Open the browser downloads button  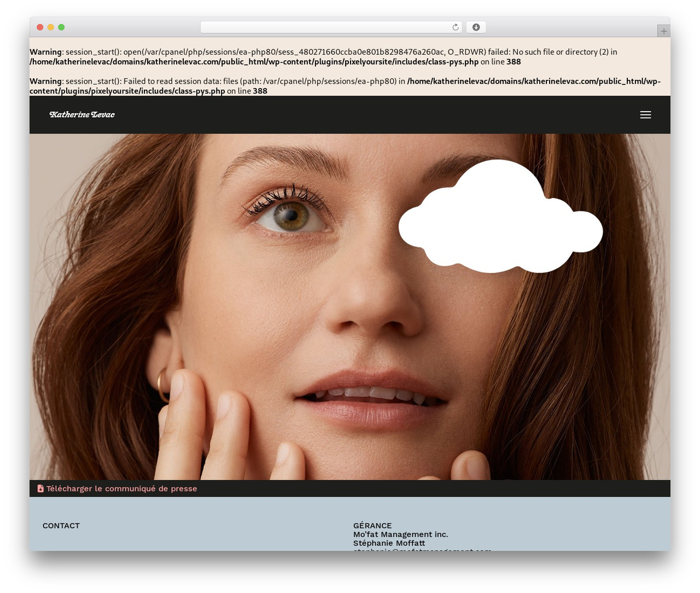click(476, 27)
